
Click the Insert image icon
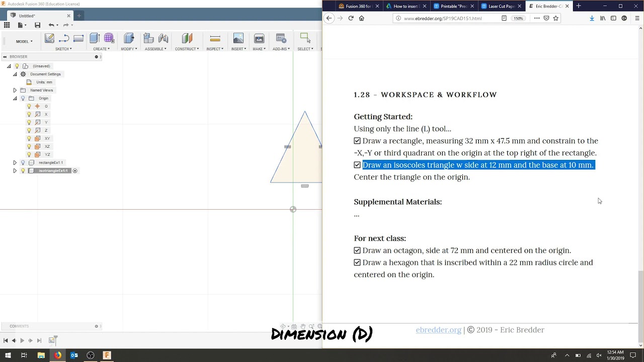tap(238, 38)
